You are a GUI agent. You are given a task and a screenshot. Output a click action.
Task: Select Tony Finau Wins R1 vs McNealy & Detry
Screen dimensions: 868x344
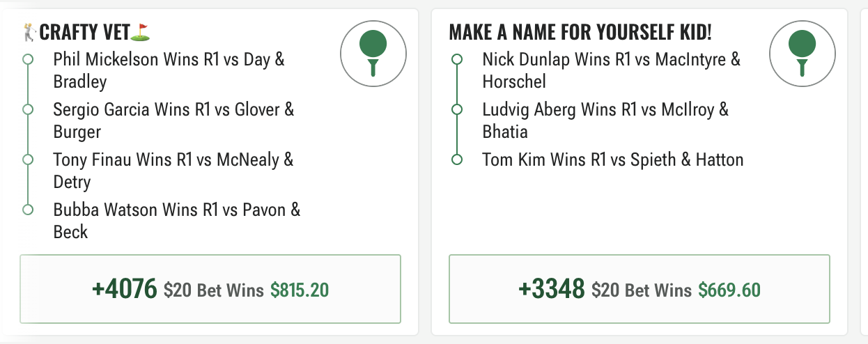173,171
